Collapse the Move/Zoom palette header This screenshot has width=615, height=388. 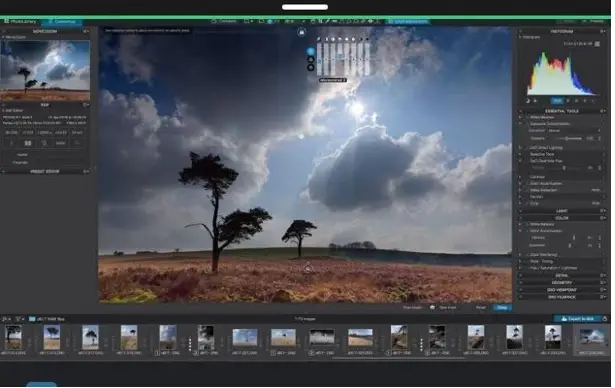pyautogui.click(x=45, y=31)
